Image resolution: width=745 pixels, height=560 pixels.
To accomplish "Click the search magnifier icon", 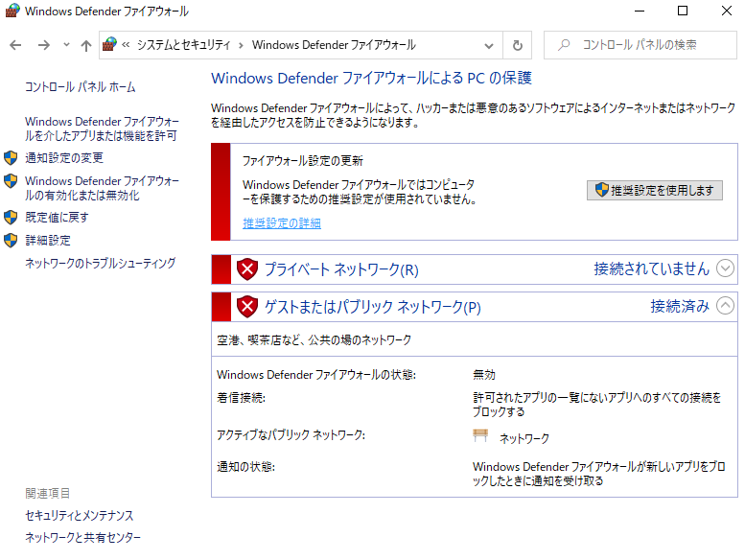I will click(564, 45).
